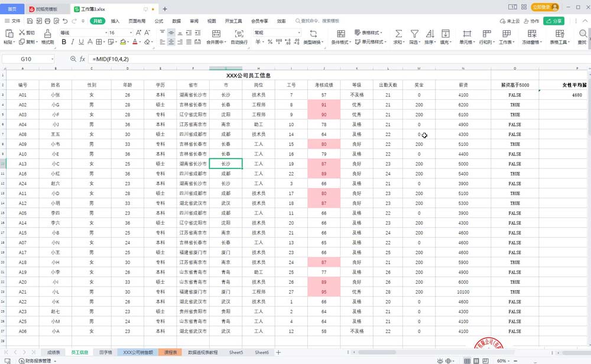This screenshot has width=591, height=364.
Task: Collapse the ribbon with the chevron
Action: click(x=585, y=21)
